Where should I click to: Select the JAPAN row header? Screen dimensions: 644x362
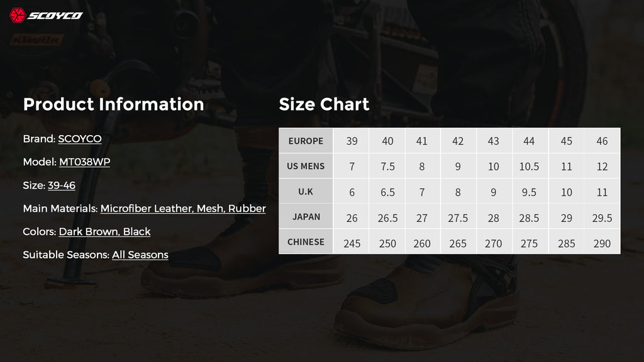(x=306, y=217)
